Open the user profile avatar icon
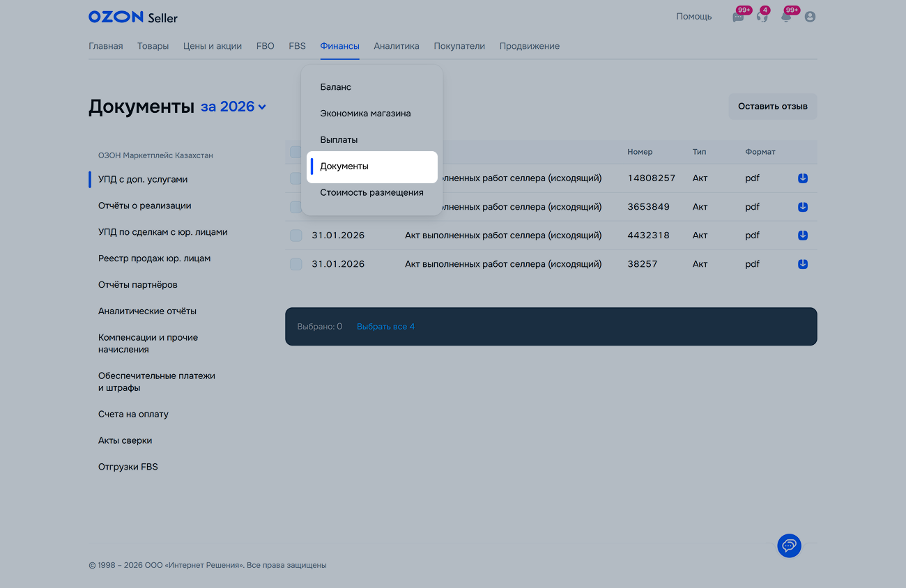 click(810, 17)
